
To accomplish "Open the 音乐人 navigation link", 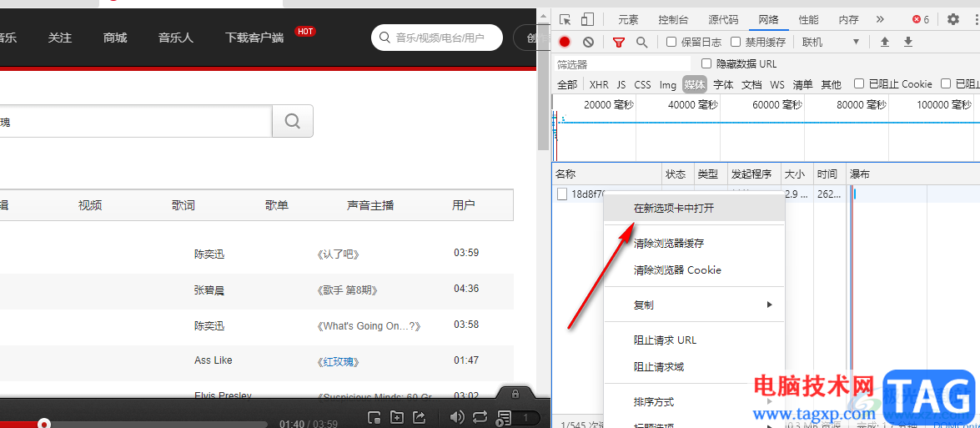I will tap(176, 38).
